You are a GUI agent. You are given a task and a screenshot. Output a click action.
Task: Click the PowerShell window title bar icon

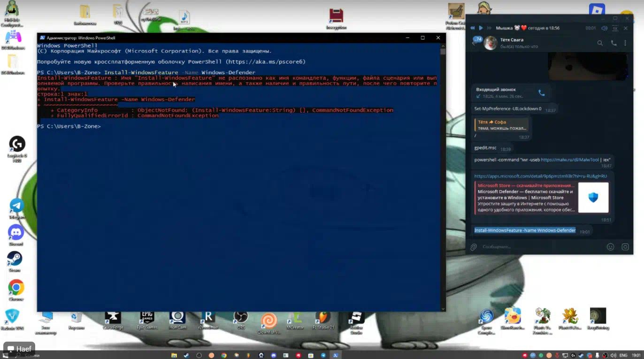point(42,38)
